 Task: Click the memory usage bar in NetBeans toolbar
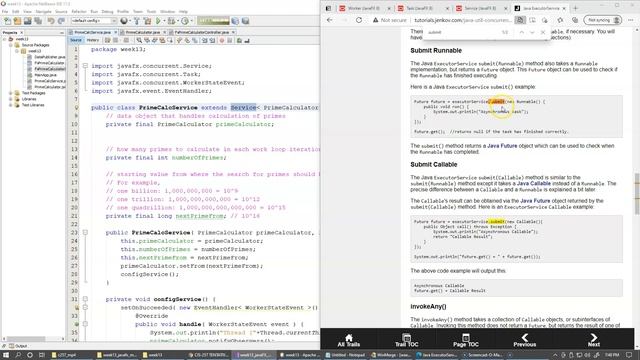pos(213,21)
